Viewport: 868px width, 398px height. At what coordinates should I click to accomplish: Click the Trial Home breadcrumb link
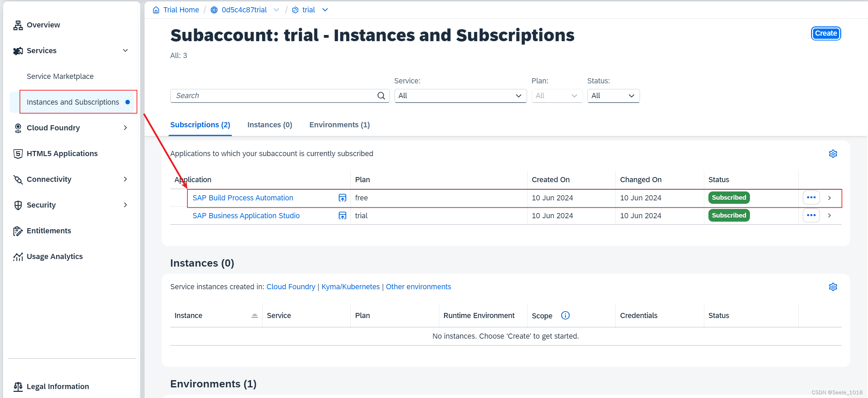(x=181, y=10)
